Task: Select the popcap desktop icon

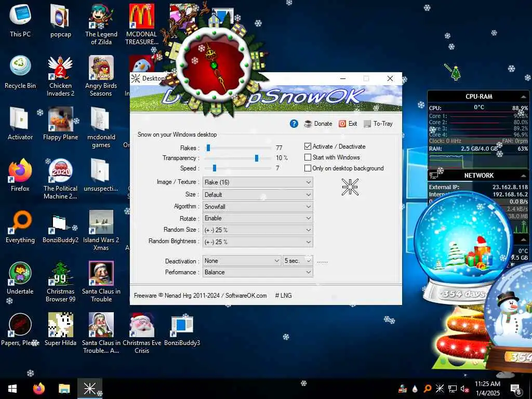Action: point(61,20)
